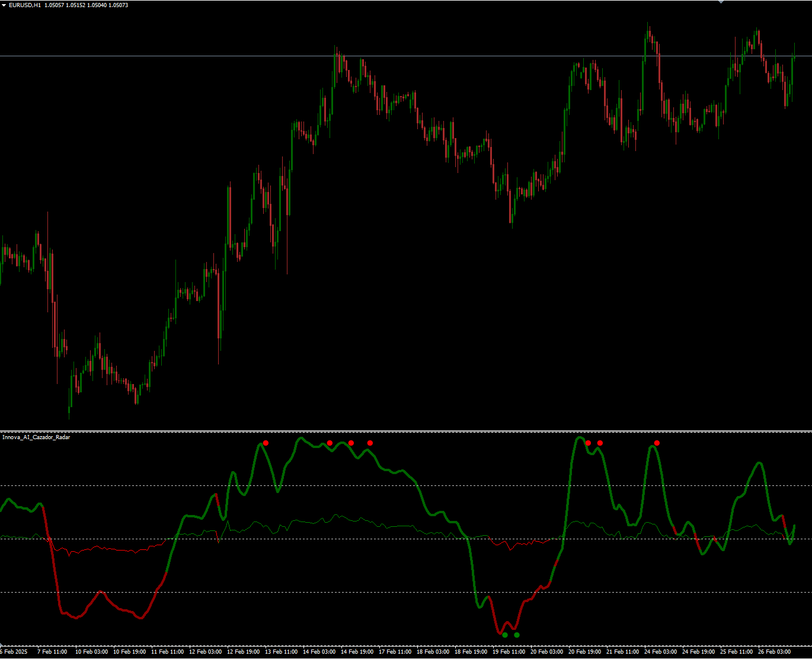812x659 pixels.
Task: Click the red signal dot above 24 Feb 03:00
Action: [657, 443]
